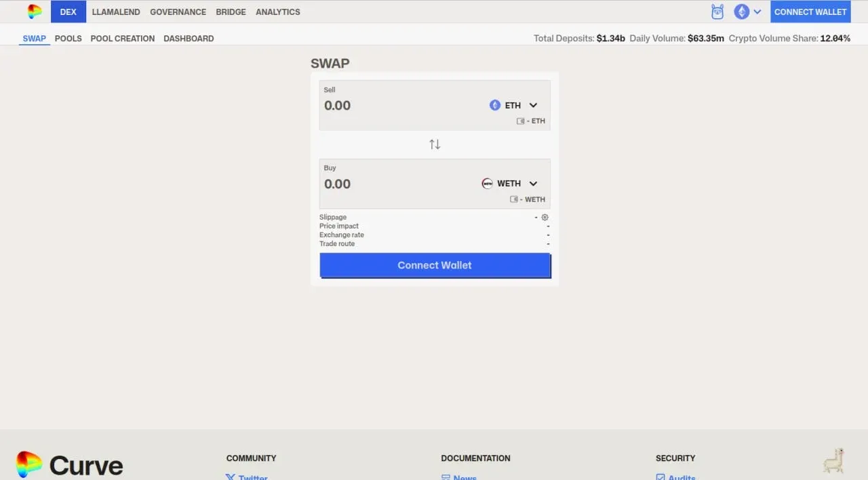Click the Daily Volume $63.35m value
Image resolution: width=868 pixels, height=480 pixels.
706,39
